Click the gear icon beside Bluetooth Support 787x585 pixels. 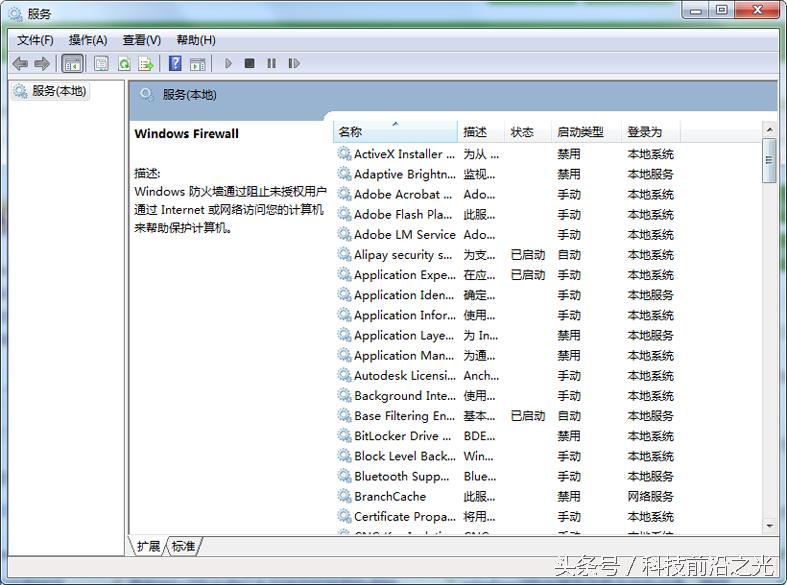click(344, 476)
